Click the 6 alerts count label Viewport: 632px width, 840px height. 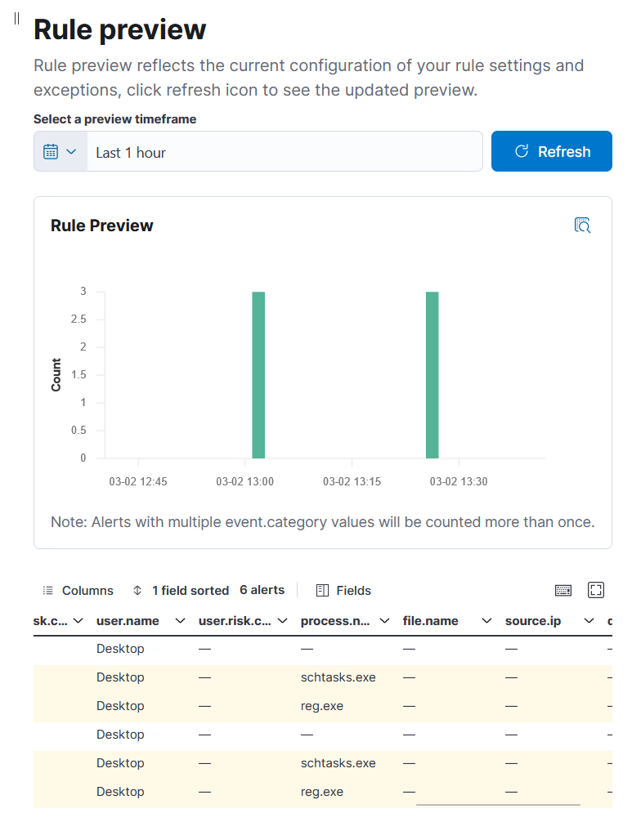(262, 590)
